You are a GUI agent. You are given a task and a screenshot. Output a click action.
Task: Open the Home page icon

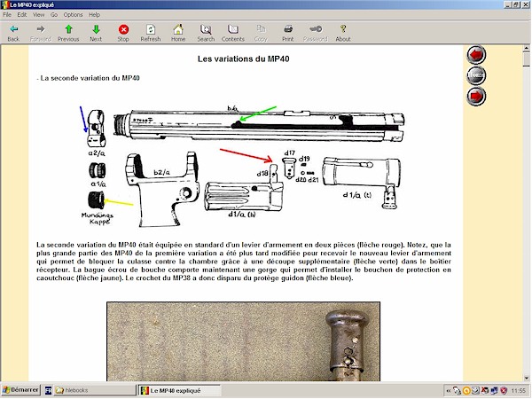[x=178, y=33]
